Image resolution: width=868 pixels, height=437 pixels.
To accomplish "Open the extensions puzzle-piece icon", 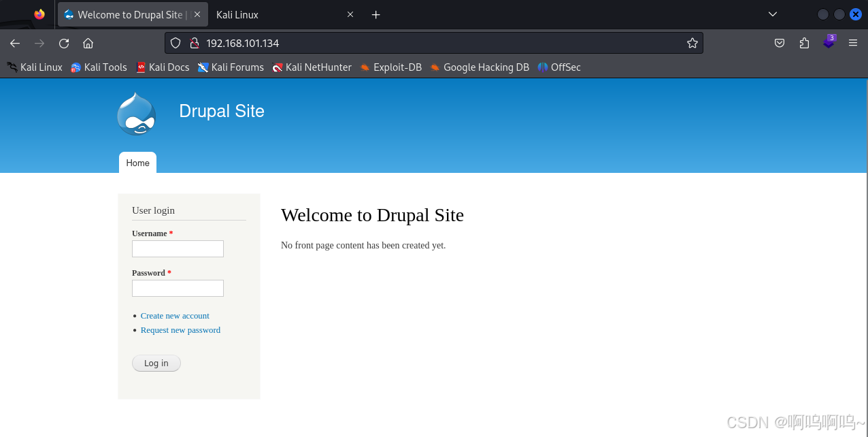I will [x=804, y=43].
